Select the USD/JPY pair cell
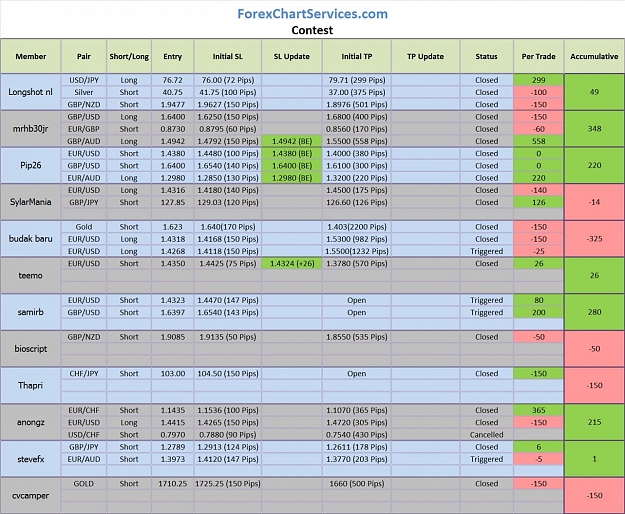Image resolution: width=625 pixels, height=514 pixels. (x=84, y=80)
